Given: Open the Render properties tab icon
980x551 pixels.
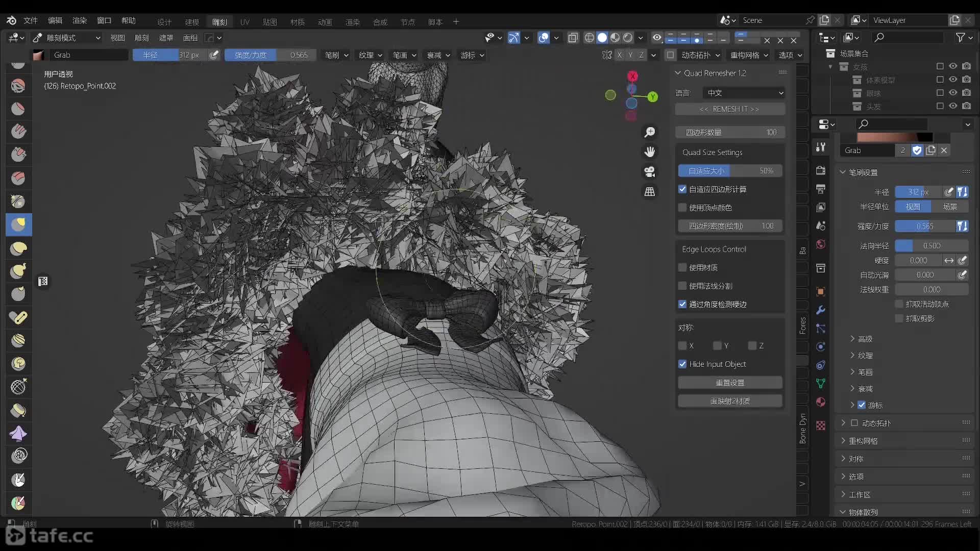Looking at the screenshot, I should [821, 170].
